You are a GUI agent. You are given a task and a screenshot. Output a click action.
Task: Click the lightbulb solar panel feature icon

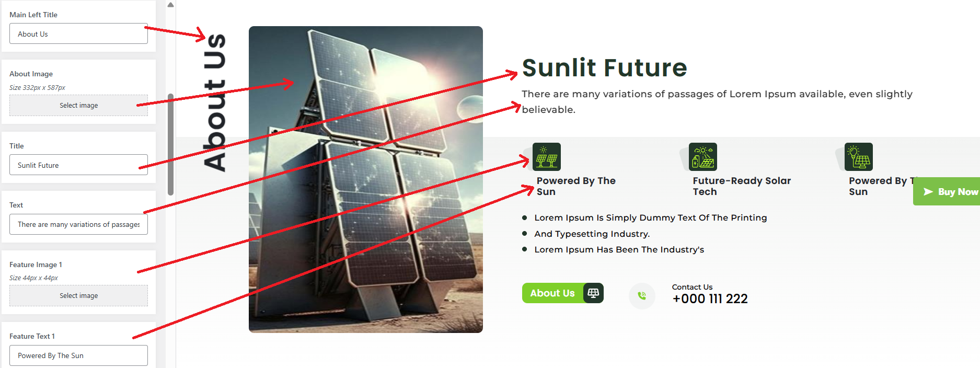tap(858, 157)
